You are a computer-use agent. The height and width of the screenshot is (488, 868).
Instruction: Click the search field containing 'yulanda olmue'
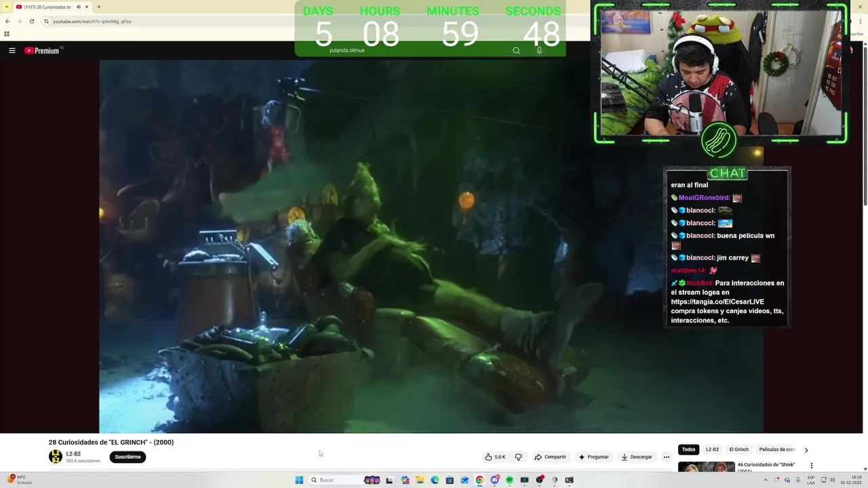pyautogui.click(x=414, y=50)
